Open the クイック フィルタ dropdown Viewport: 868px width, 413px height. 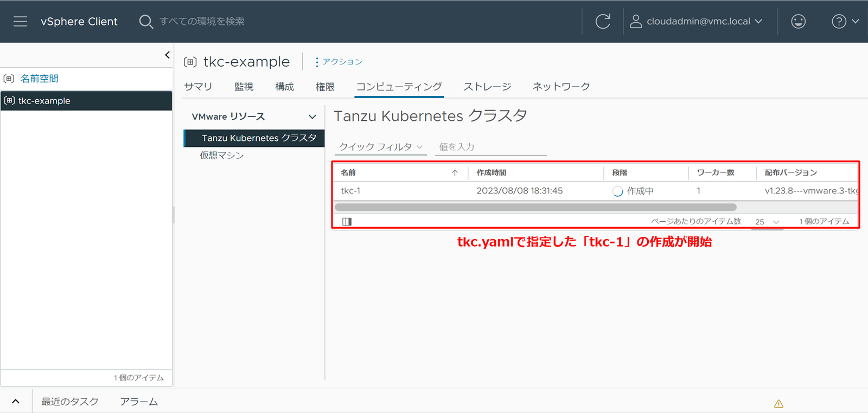[x=380, y=147]
